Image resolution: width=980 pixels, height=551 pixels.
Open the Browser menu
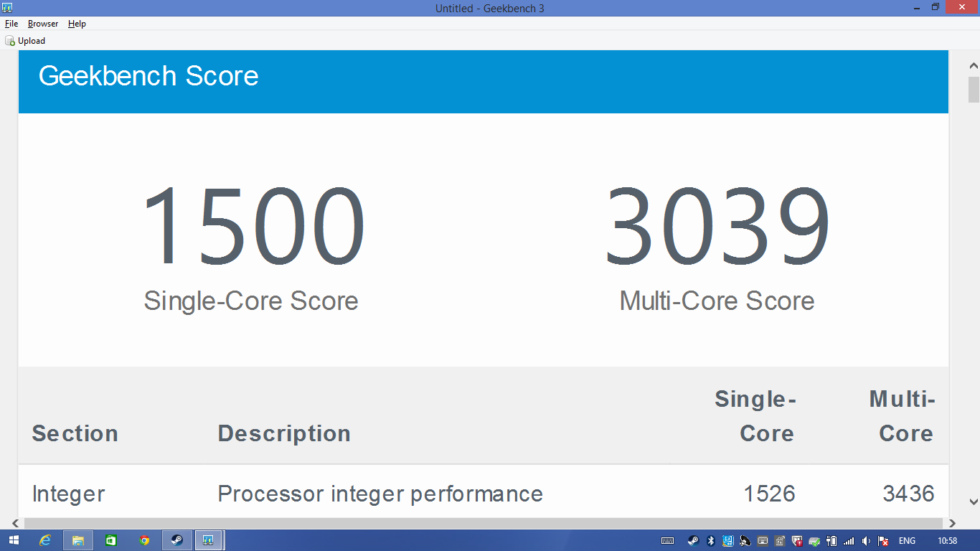[43, 24]
